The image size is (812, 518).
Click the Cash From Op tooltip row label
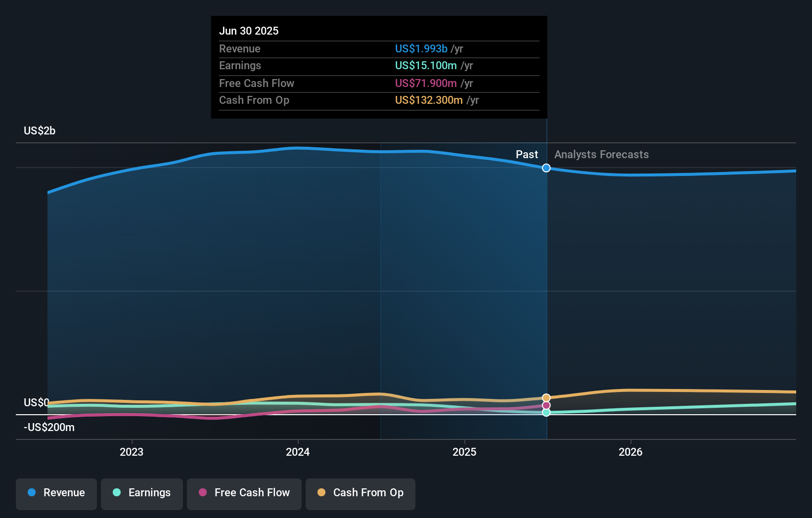(x=254, y=100)
